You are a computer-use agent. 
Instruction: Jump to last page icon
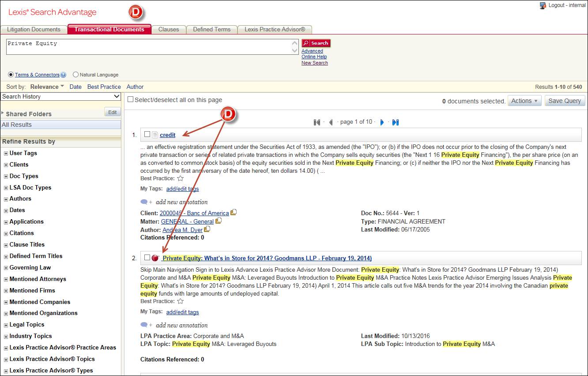click(x=396, y=122)
